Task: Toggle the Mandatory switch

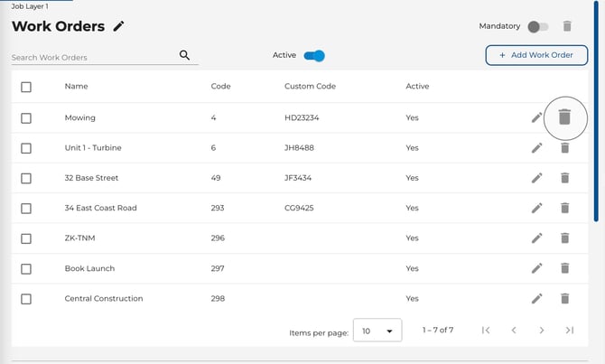Action: click(538, 26)
